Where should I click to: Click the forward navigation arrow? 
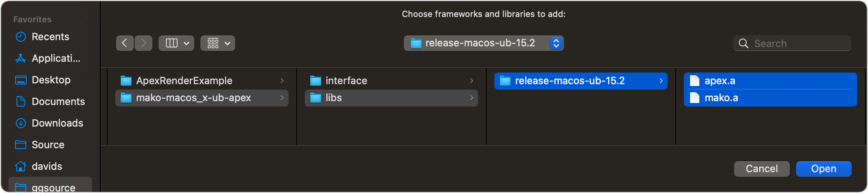pyautogui.click(x=144, y=43)
